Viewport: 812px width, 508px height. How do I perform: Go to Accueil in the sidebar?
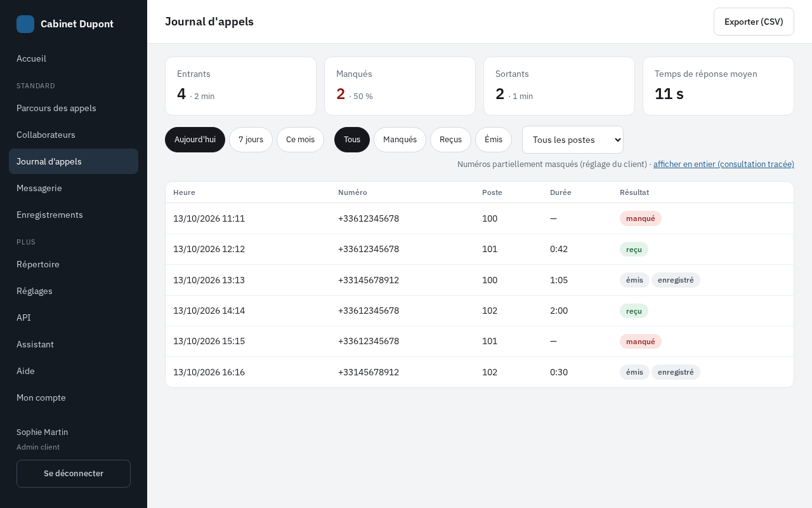click(74, 58)
